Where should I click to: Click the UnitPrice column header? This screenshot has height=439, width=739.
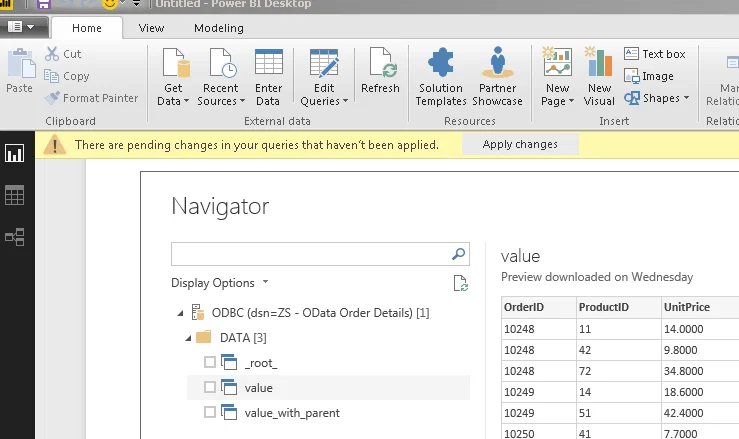point(700,307)
